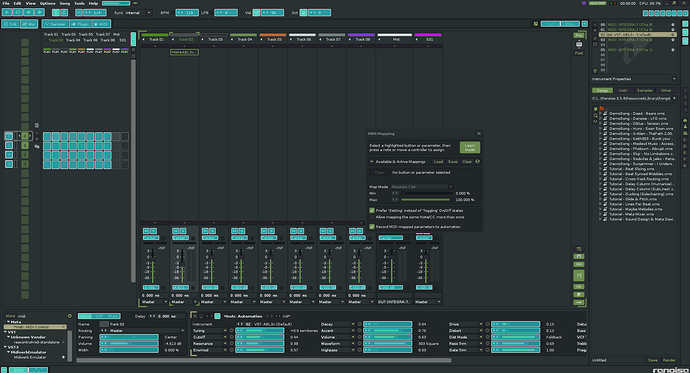Adjust the Cutoff parameter slider
This screenshot has height=373, width=690.
pos(260,337)
